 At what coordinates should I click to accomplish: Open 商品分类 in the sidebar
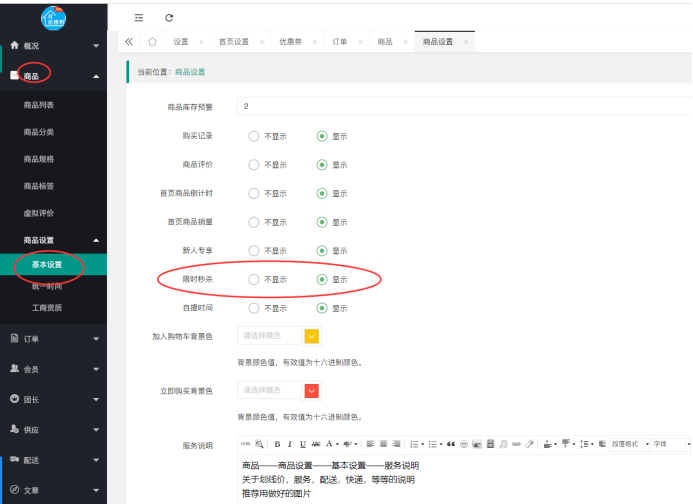[x=39, y=132]
